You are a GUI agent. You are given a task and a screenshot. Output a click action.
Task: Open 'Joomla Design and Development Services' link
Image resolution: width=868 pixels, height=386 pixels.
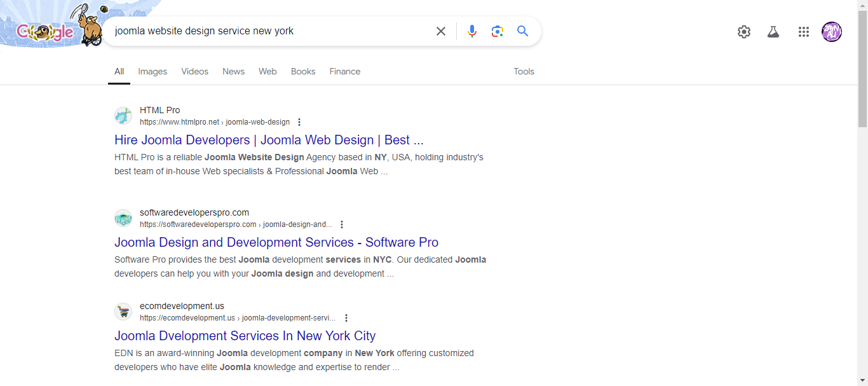tap(276, 242)
